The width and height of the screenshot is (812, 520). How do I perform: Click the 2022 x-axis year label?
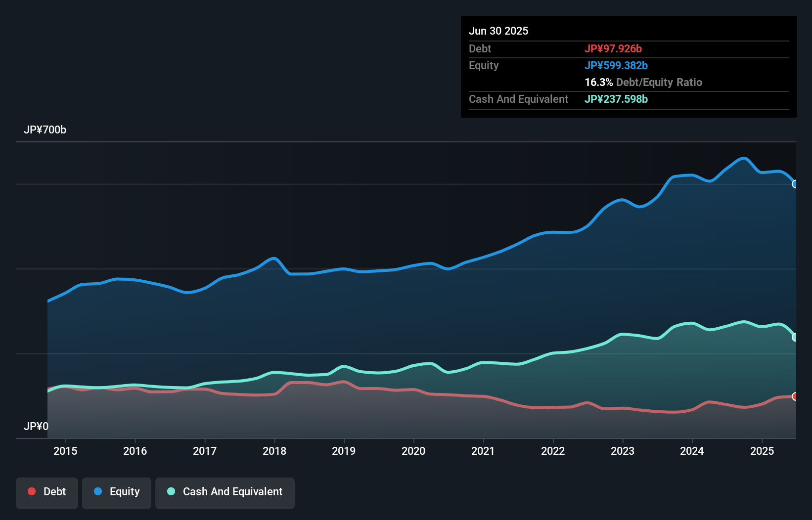click(553, 451)
